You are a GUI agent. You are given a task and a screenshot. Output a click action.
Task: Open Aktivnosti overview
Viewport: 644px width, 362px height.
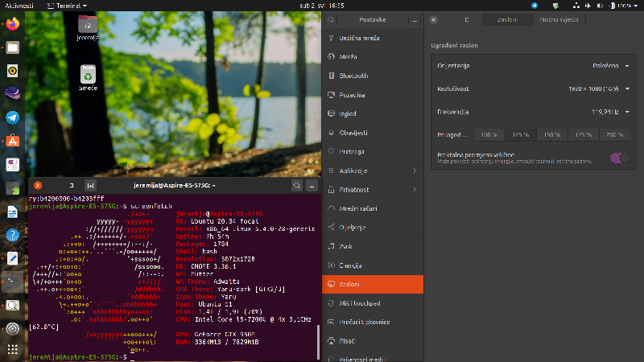tap(19, 6)
